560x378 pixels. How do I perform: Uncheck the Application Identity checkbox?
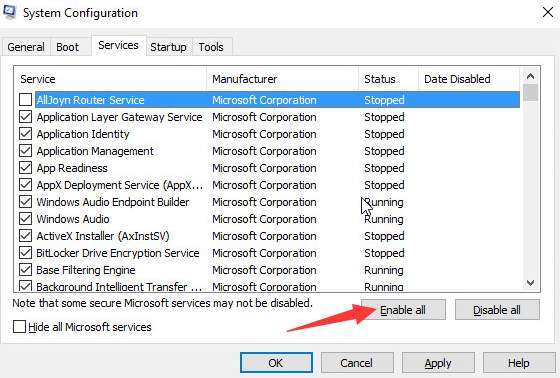tap(25, 134)
